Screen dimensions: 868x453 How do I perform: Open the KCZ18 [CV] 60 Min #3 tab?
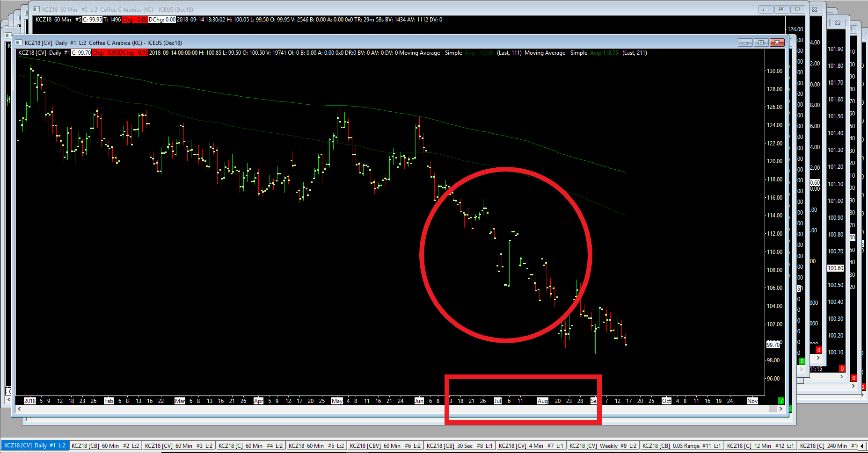[x=179, y=446]
